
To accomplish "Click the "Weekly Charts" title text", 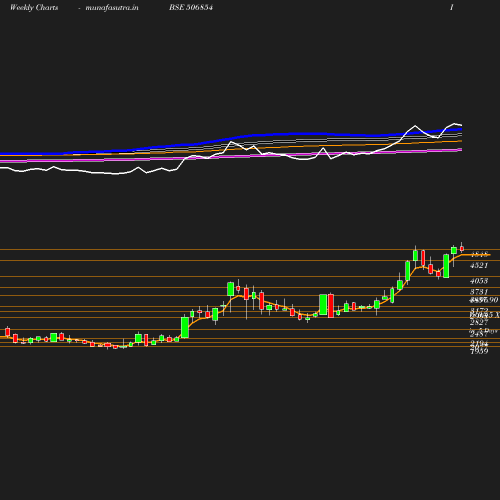I will point(34,8).
